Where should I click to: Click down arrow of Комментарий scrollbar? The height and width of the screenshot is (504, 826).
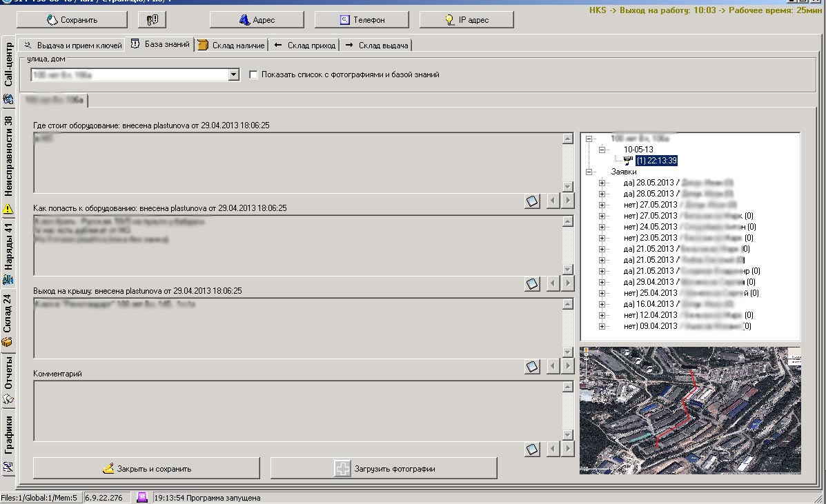[x=567, y=435]
